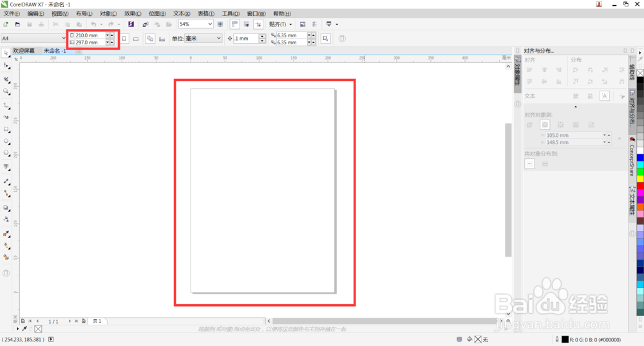The width and height of the screenshot is (644, 346).
Task: Select the Polygon tool
Action: tap(6, 153)
